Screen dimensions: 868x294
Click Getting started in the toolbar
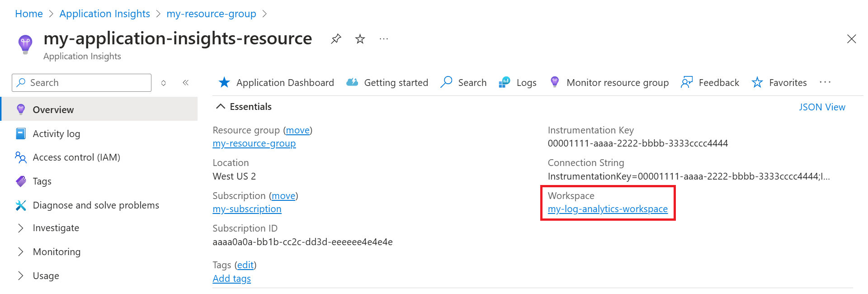387,83
